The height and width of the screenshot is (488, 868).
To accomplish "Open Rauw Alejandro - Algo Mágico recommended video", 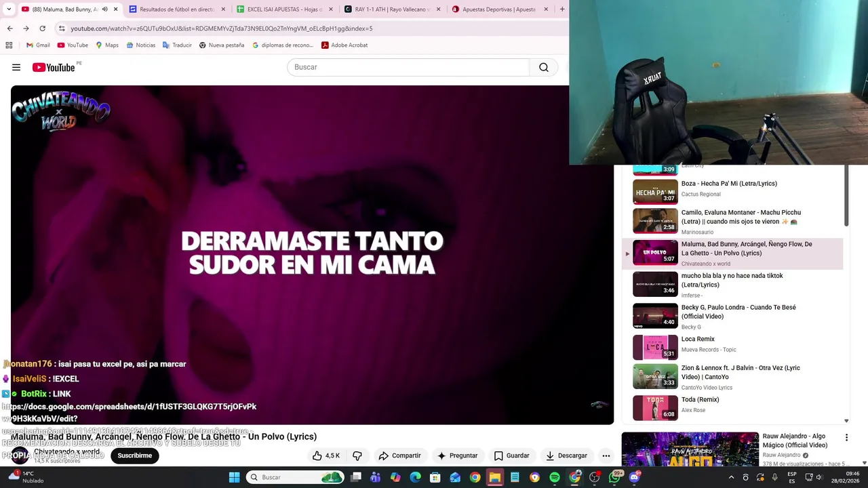I will coord(690,450).
